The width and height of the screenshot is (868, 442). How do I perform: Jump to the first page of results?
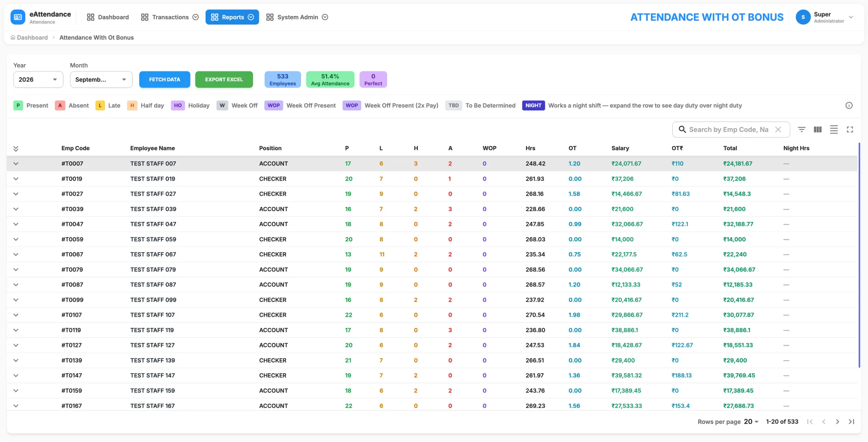(x=810, y=422)
